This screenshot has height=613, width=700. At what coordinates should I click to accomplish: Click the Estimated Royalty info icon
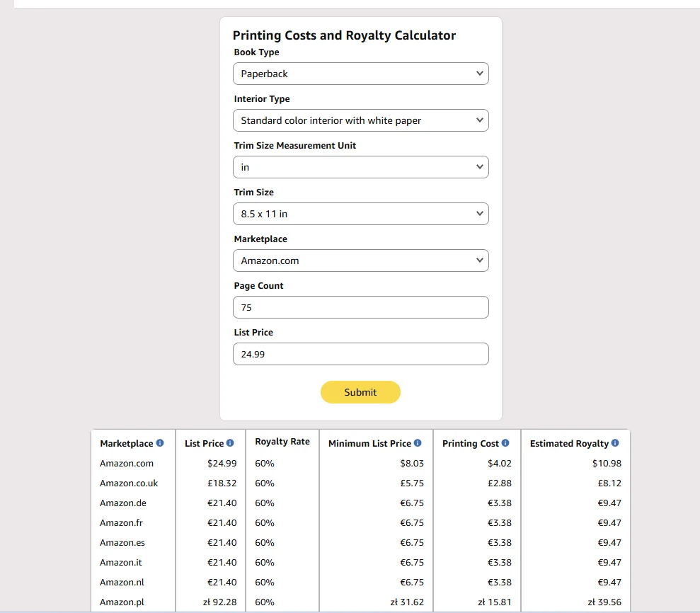pos(615,443)
